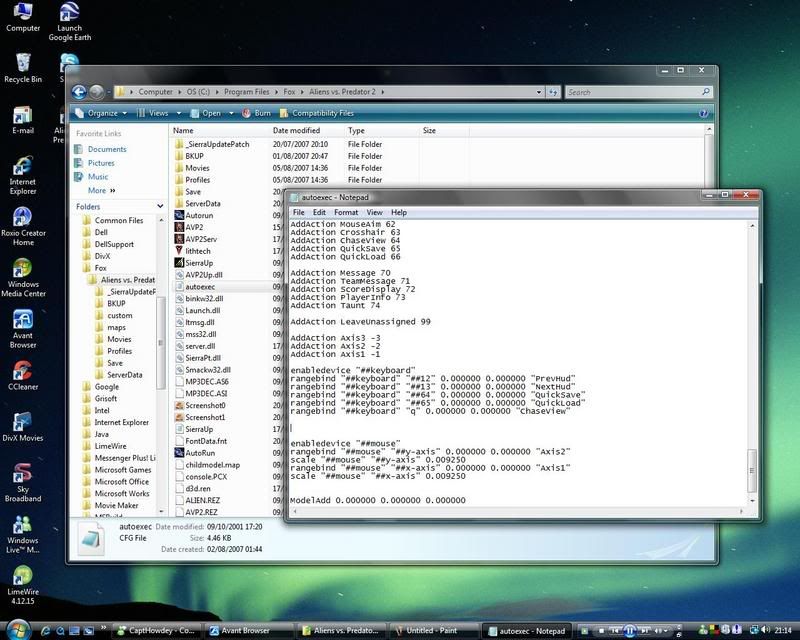This screenshot has height=640, width=800.
Task: Select the lithtech file in the list
Action: tap(197, 251)
